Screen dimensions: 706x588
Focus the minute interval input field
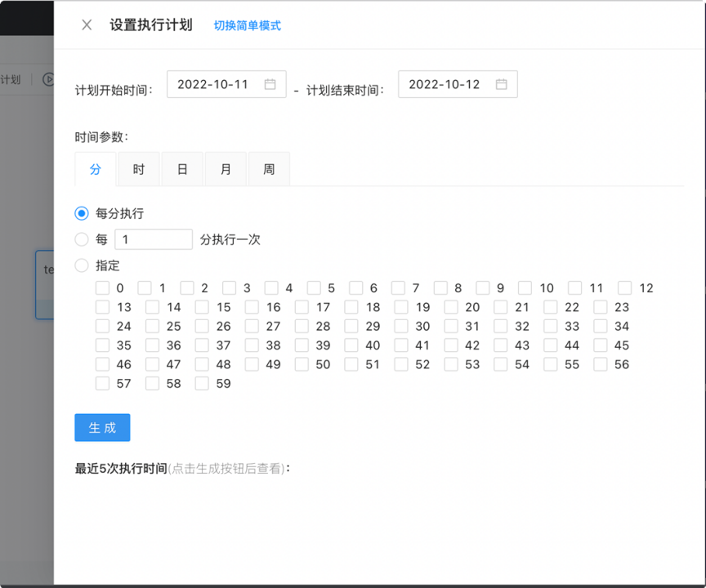[154, 239]
